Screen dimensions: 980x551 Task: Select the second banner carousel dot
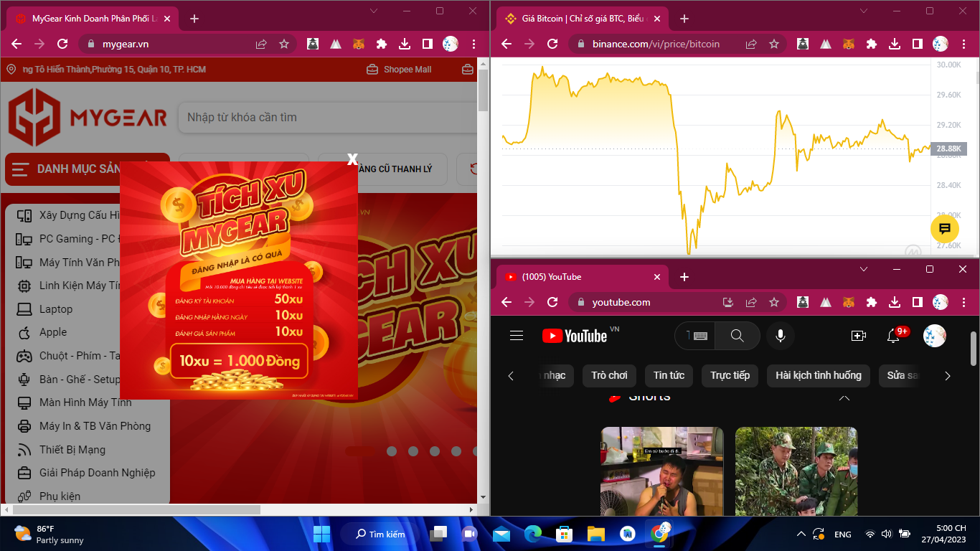click(x=392, y=451)
